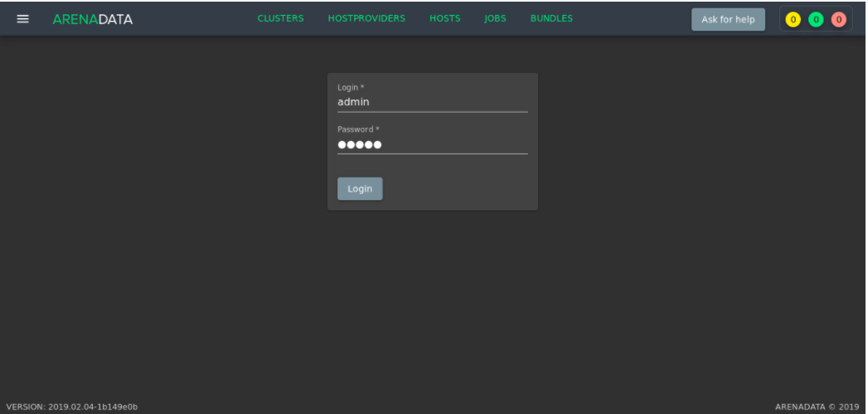Go to the CLUSTERS section
The width and height of the screenshot is (868, 414).
(x=280, y=18)
